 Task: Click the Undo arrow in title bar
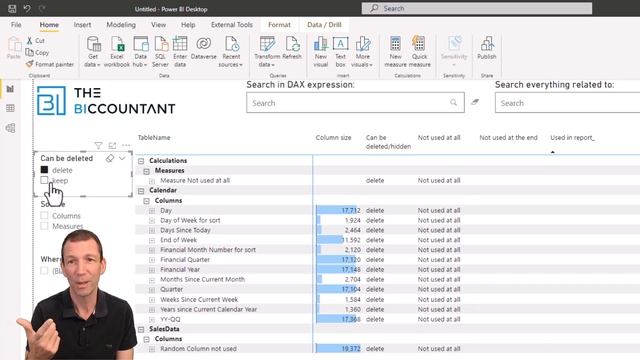27,9
